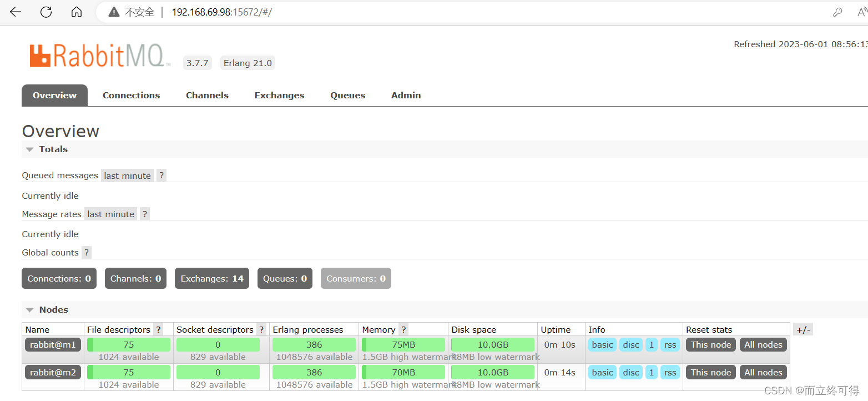
Task: Click the password key icon in address bar
Action: click(837, 12)
